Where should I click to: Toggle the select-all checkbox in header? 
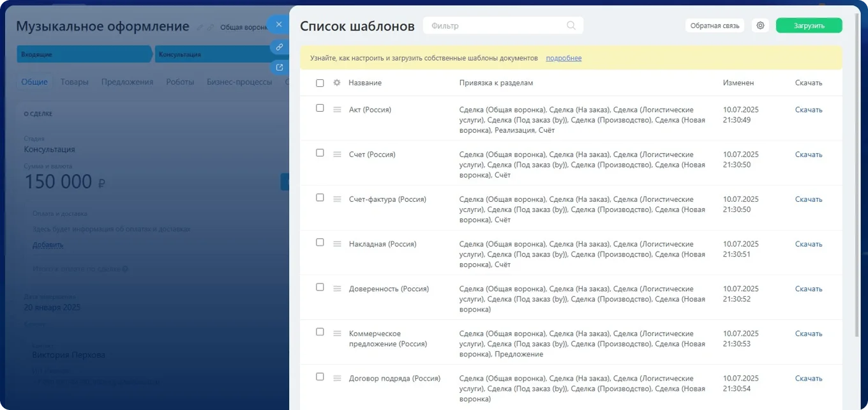[x=320, y=83]
